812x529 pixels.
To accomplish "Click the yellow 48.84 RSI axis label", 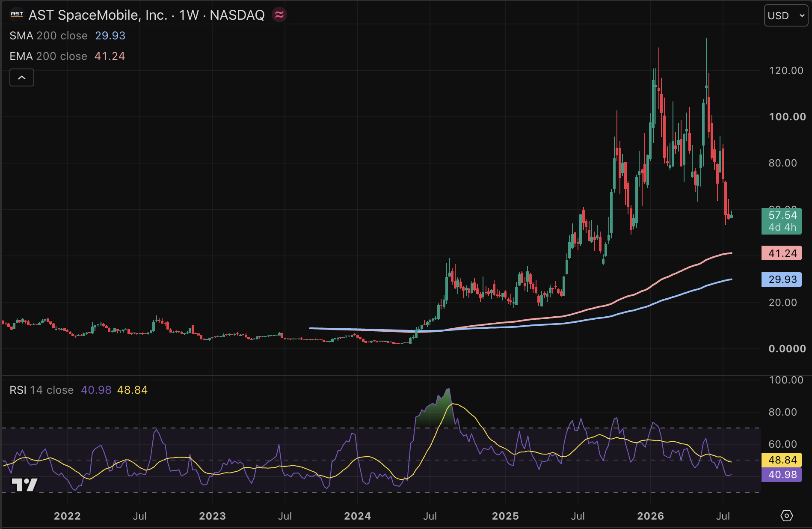I will click(x=782, y=460).
